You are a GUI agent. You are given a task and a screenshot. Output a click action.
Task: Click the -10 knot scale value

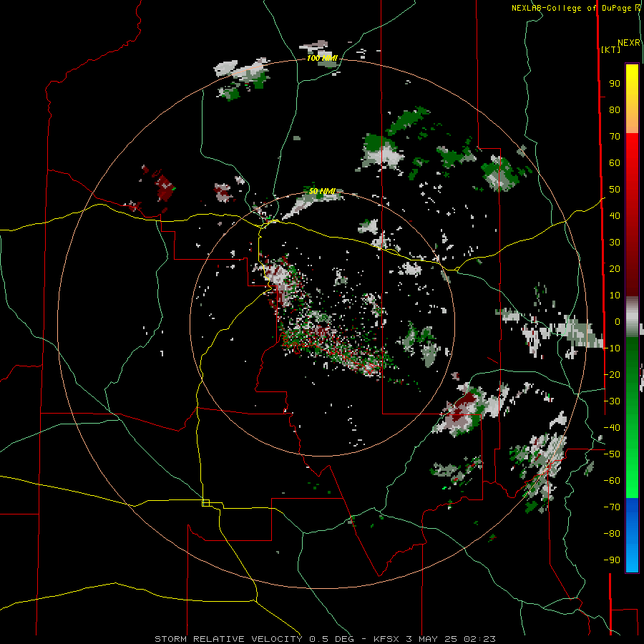[x=612, y=348]
